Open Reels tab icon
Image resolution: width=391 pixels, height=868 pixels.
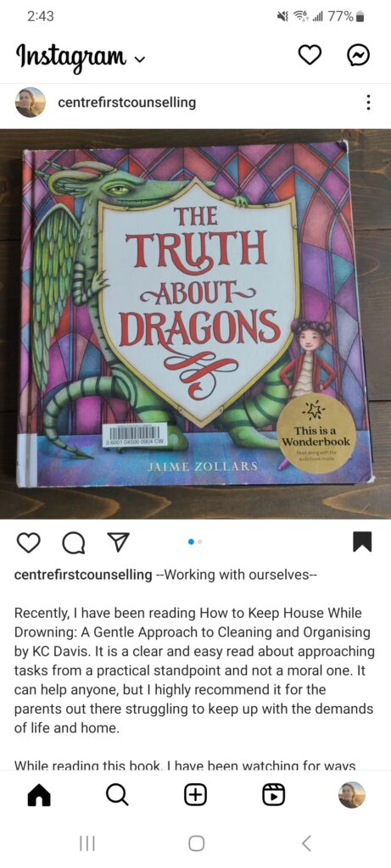[x=273, y=795]
